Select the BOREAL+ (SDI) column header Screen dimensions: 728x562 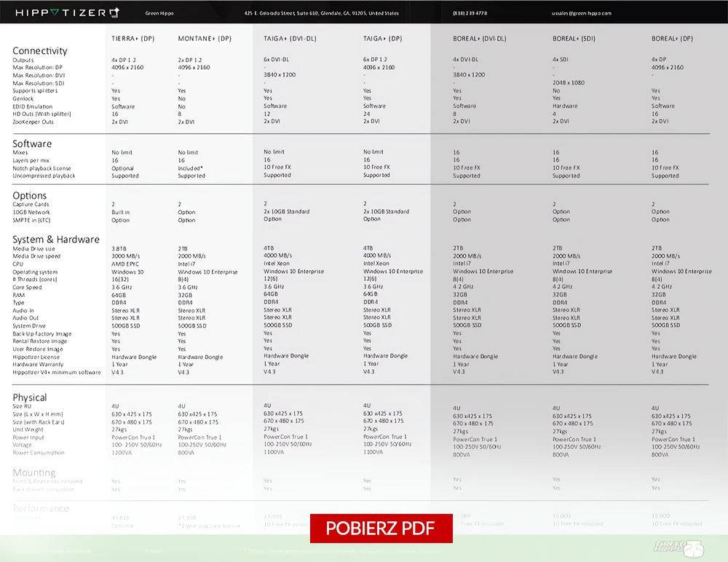click(574, 39)
